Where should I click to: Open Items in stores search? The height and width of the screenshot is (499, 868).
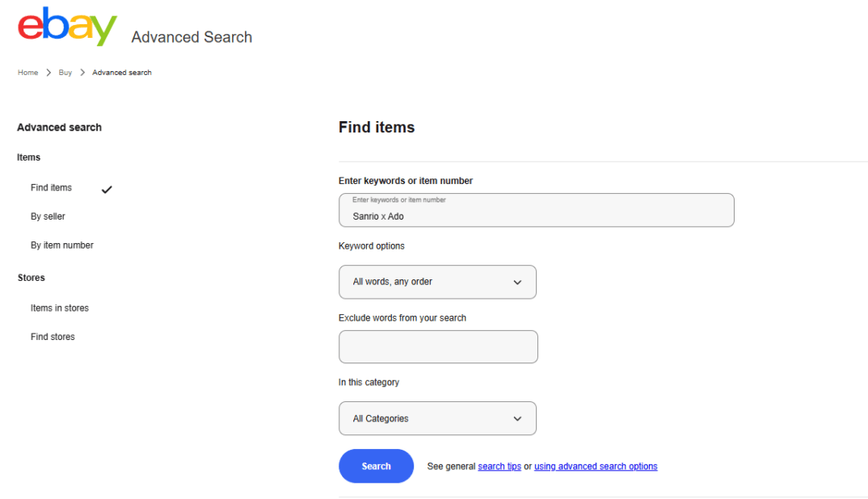coord(60,308)
